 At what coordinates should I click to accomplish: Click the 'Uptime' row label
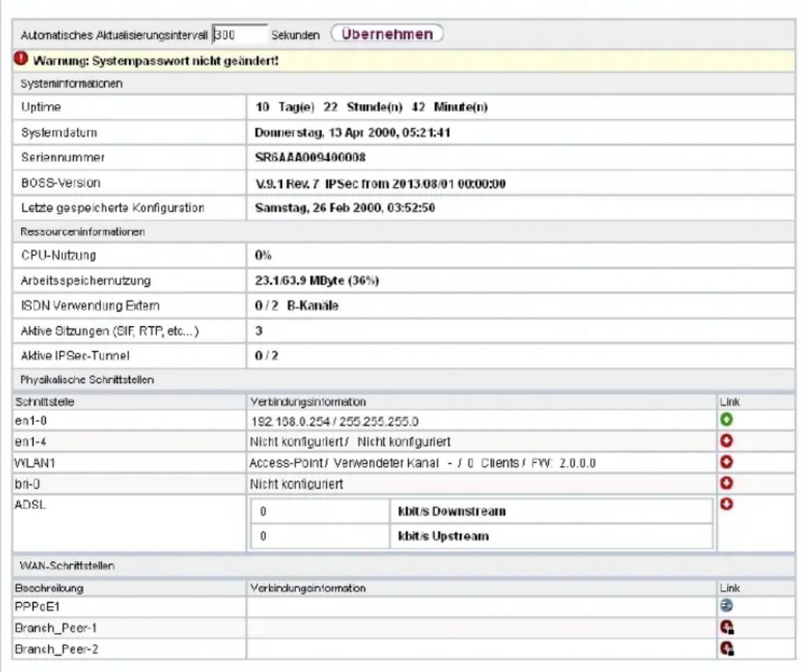pos(41,107)
